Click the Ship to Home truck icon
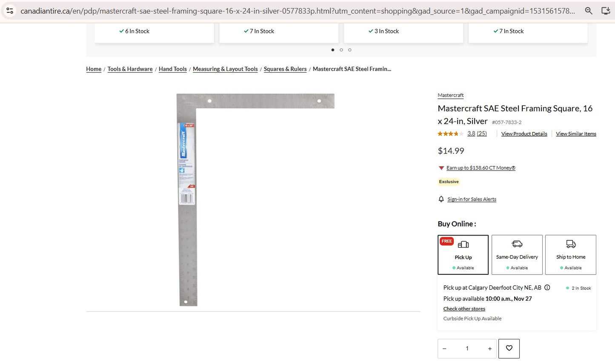This screenshot has height=364, width=615. coord(571,244)
